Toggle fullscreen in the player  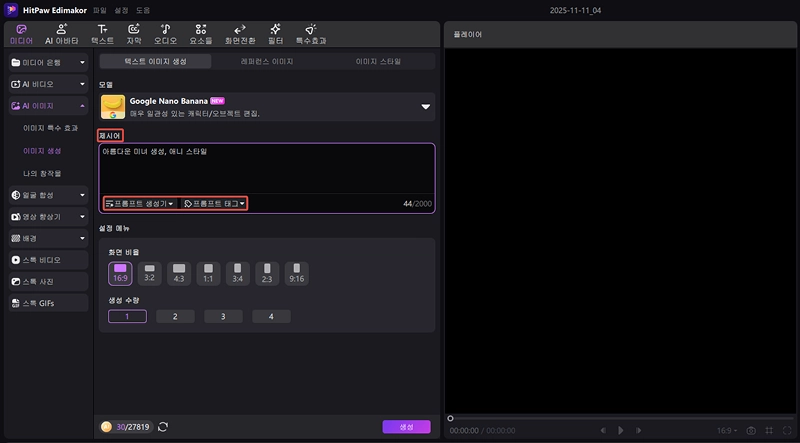787,431
